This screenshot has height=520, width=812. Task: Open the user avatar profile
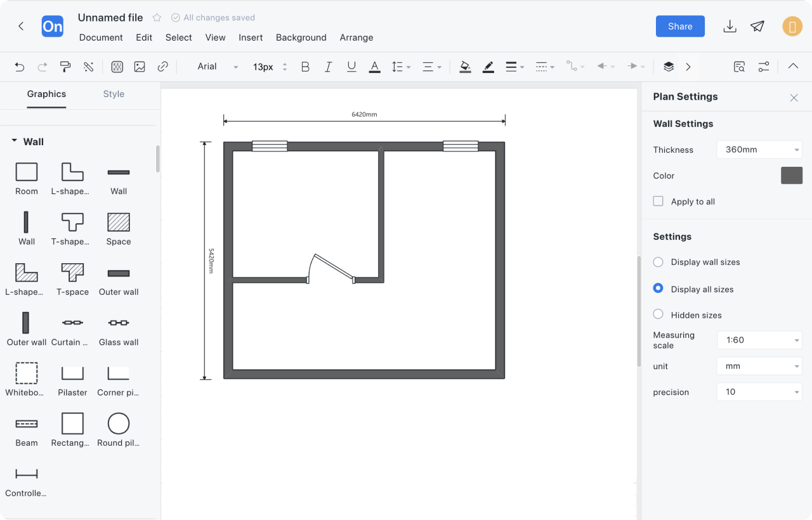(792, 26)
